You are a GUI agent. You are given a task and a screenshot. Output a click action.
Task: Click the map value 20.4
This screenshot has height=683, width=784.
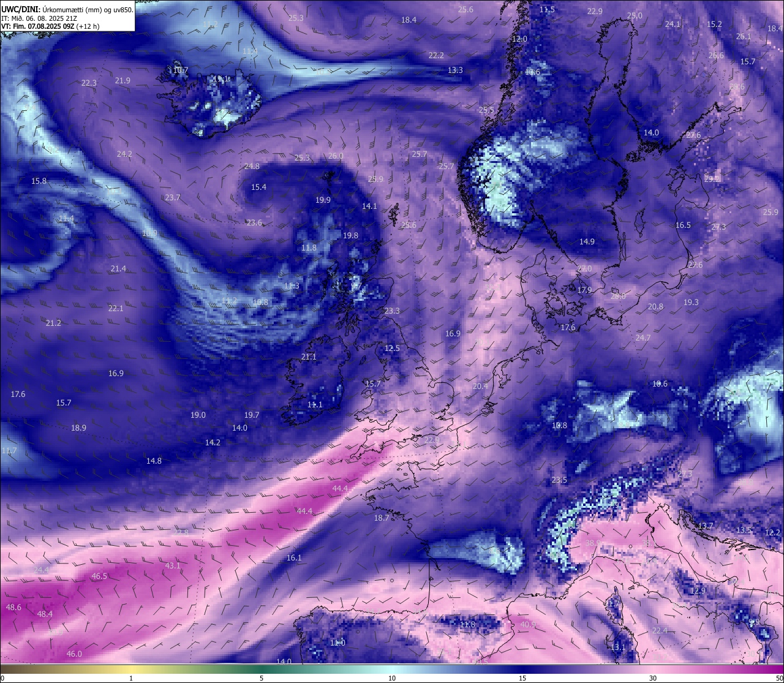click(481, 386)
